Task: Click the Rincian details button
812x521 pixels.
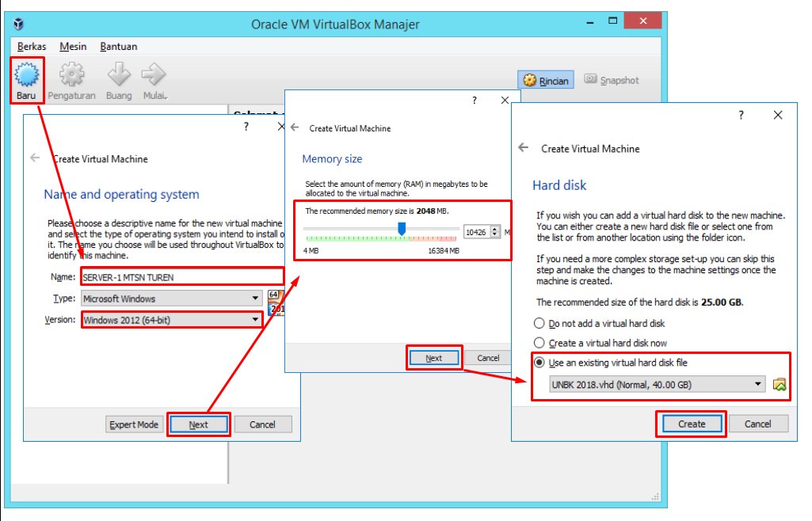Action: (546, 80)
